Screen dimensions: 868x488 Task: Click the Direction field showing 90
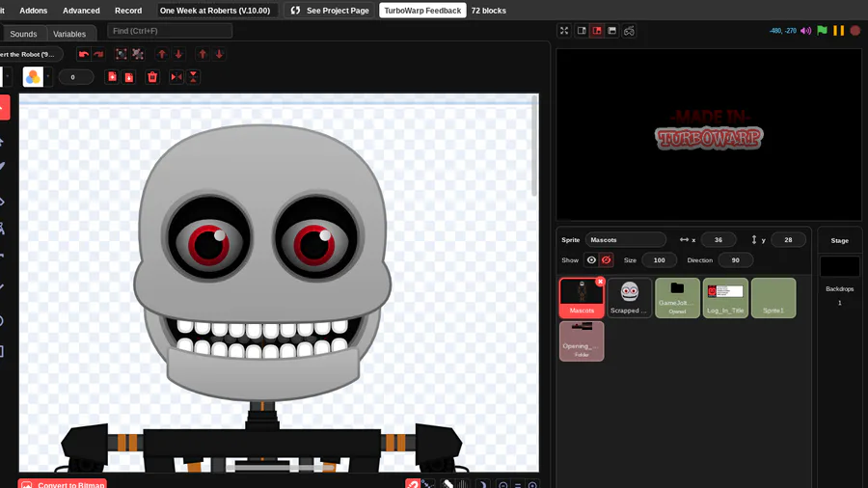(x=735, y=260)
